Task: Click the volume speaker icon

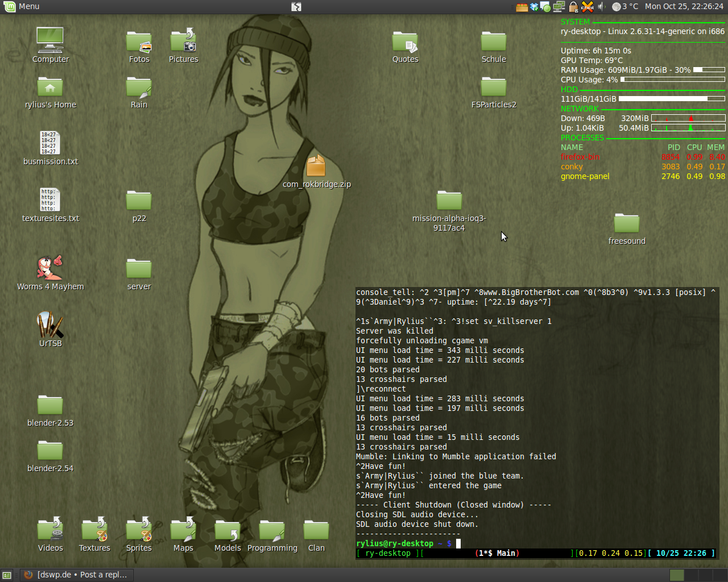Action: pos(601,7)
